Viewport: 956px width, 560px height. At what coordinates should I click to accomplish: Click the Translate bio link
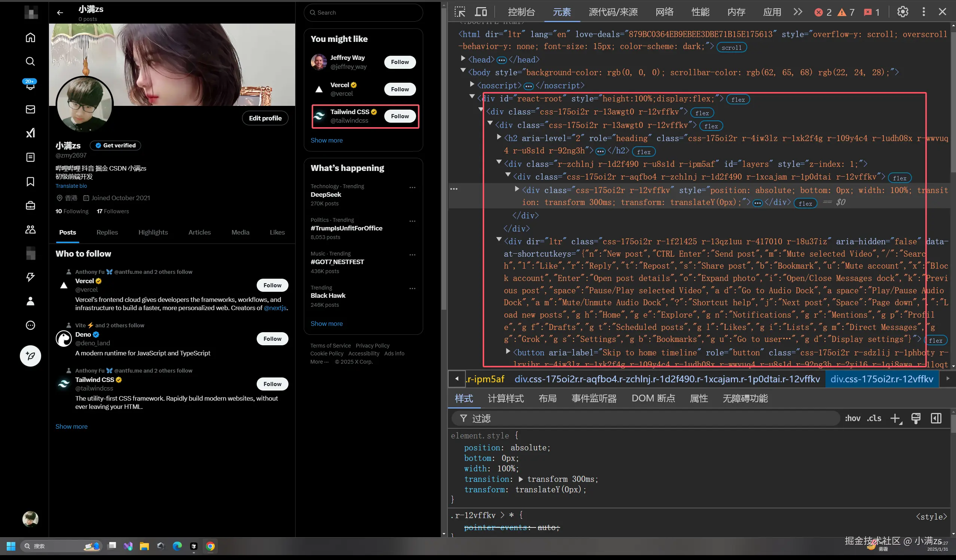click(71, 186)
